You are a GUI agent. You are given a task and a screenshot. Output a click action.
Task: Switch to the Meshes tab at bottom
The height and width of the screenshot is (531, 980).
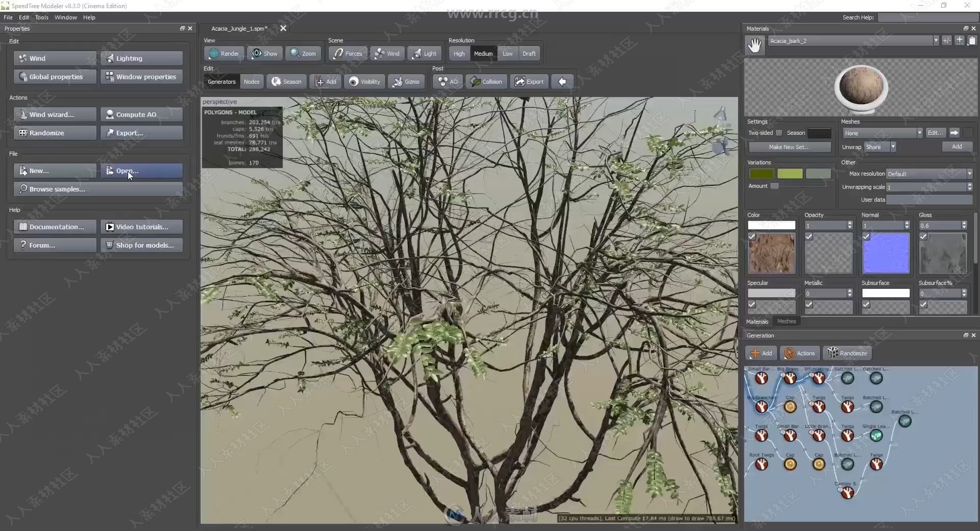(787, 321)
